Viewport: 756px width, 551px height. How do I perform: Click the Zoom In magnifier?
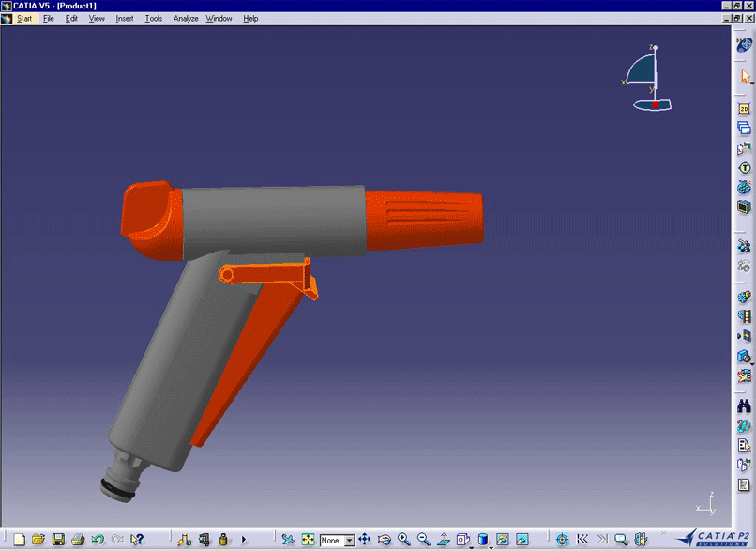coord(404,540)
